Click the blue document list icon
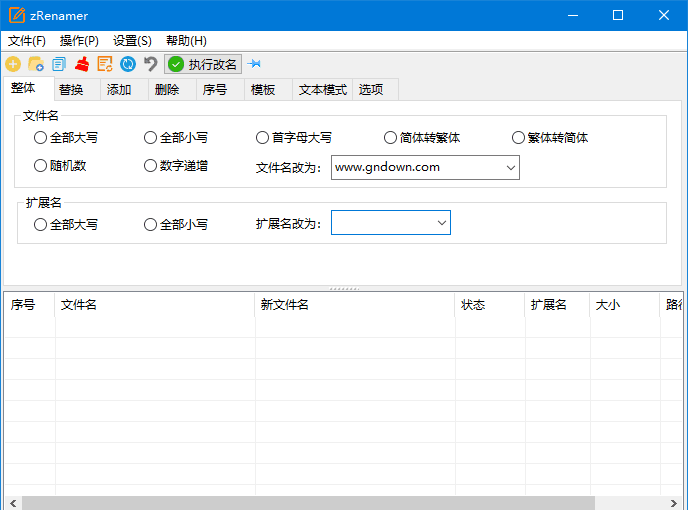The image size is (688, 510). coord(59,64)
